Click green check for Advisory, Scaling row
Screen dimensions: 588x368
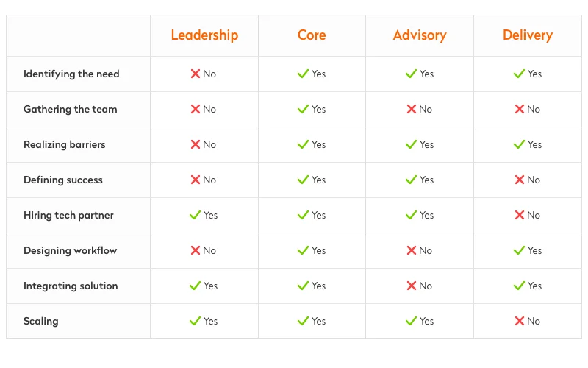pyautogui.click(x=411, y=321)
